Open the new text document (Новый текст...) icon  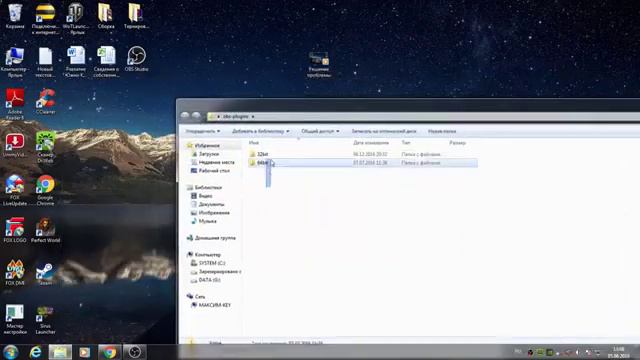click(x=45, y=61)
